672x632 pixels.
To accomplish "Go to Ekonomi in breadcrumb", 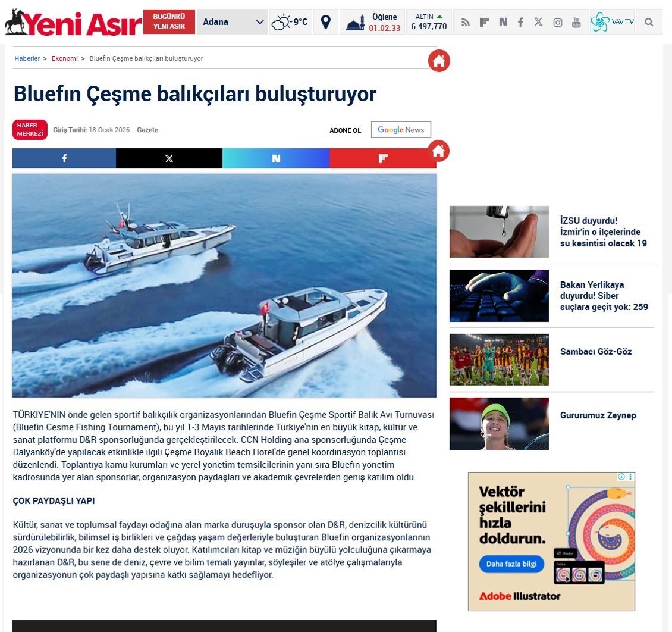I will 64,58.
